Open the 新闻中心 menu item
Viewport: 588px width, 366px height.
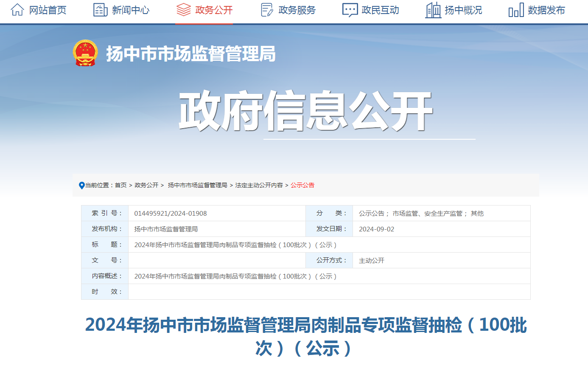131,10
